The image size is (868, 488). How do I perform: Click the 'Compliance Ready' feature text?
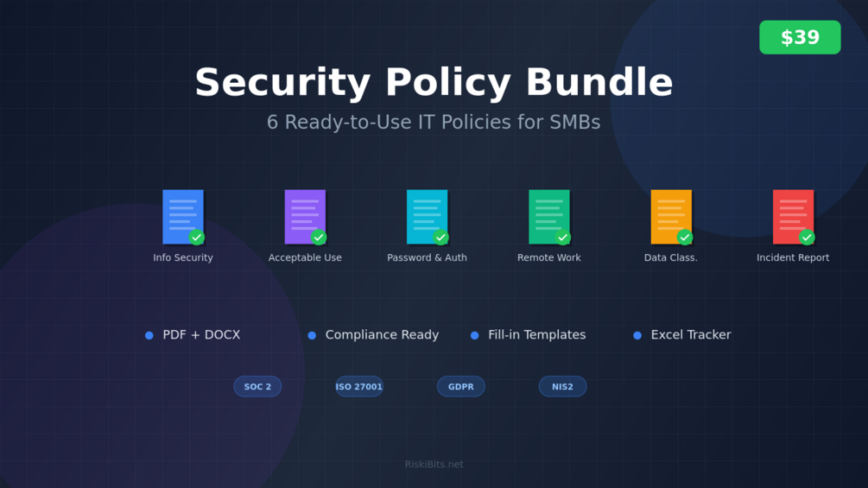(x=382, y=335)
